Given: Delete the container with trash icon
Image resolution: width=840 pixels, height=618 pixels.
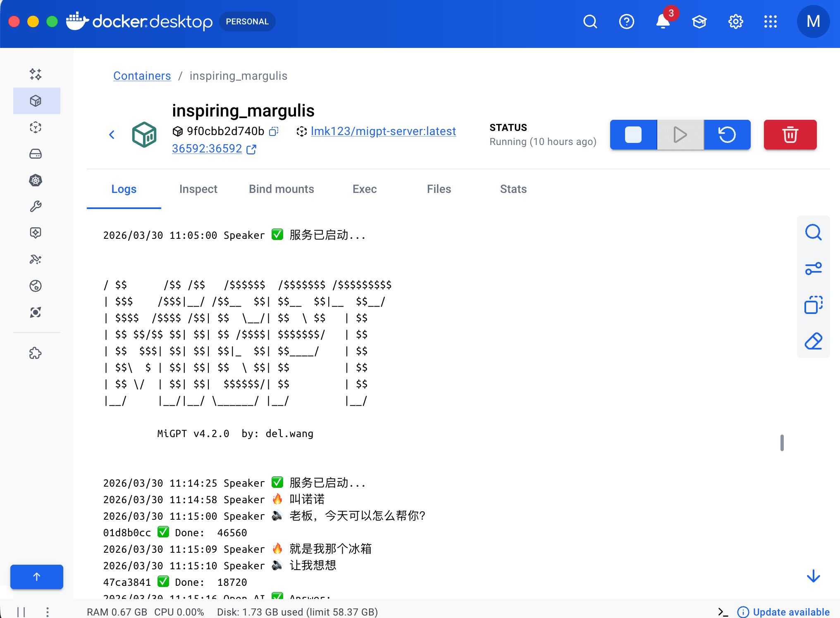Looking at the screenshot, I should point(790,135).
